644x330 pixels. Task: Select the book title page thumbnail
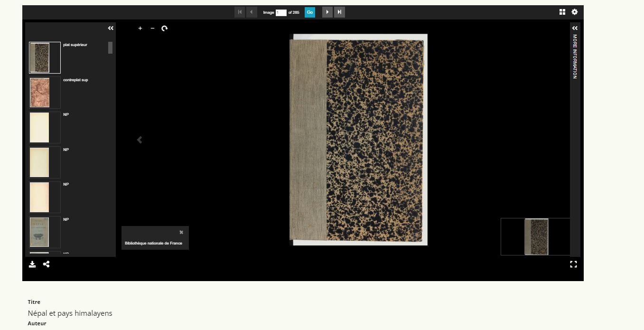40,232
